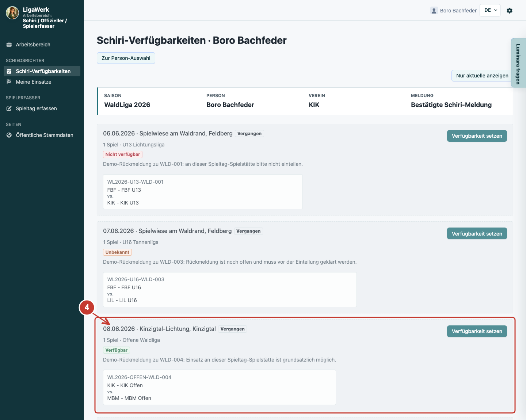This screenshot has width=526, height=420.
Task: Click the team line LIL - LIL U16
Action: tap(122, 300)
